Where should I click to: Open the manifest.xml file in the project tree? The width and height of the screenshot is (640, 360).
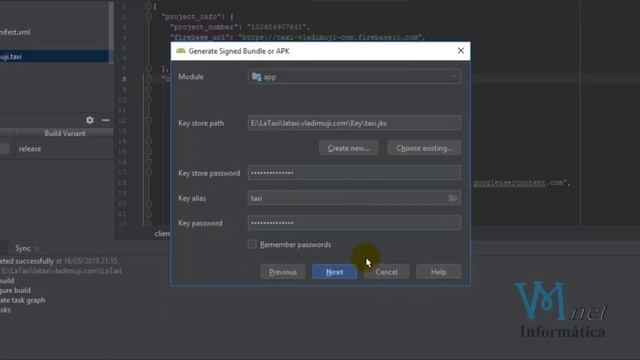[15, 32]
